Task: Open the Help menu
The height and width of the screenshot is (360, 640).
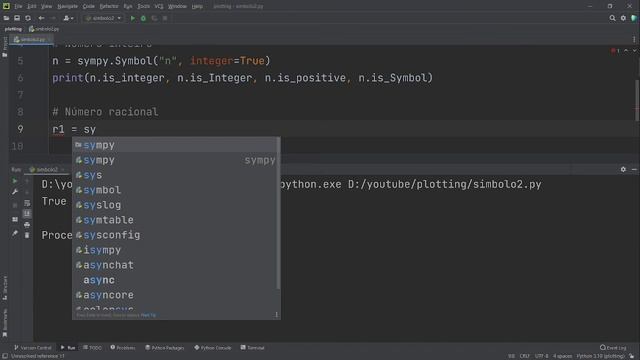Action: click(197, 7)
